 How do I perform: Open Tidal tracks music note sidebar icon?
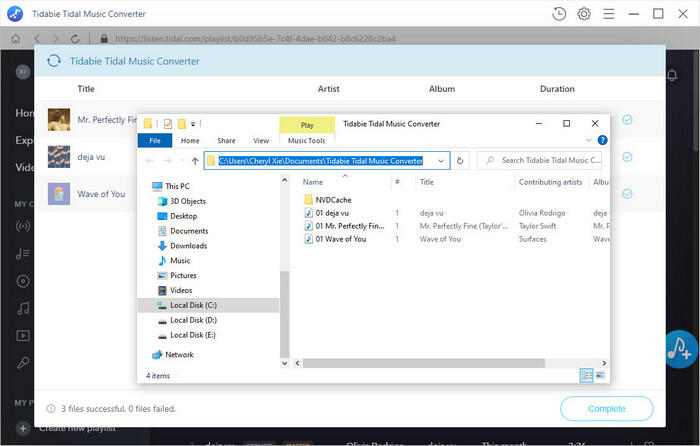pyautogui.click(x=23, y=308)
